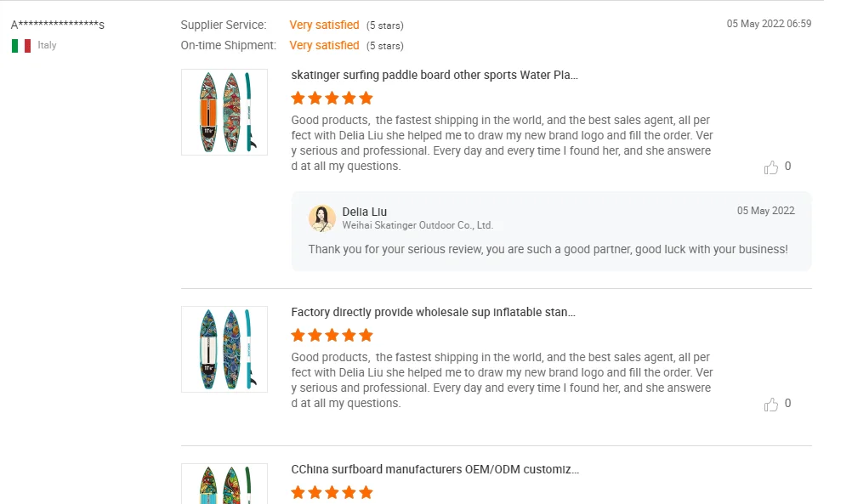This screenshot has height=504, width=852.
Task: Click five-star rating under Factory directly listing
Action: [332, 335]
